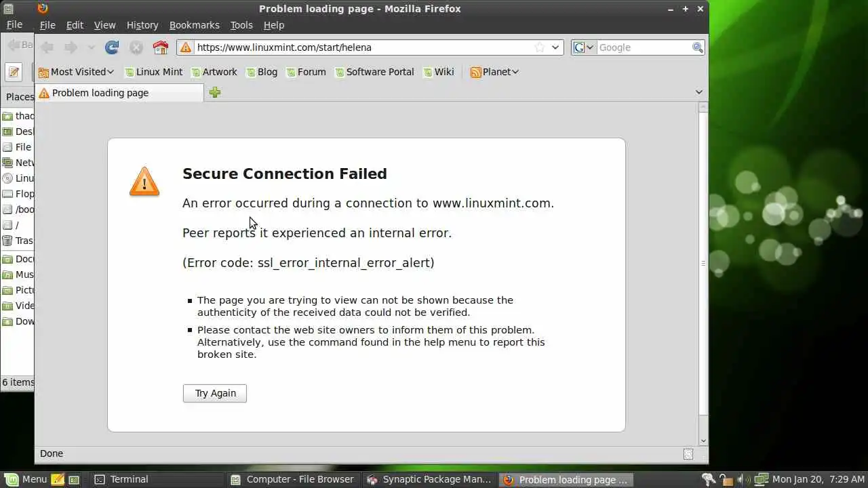The height and width of the screenshot is (488, 868).
Task: Open the Blog bookmark
Action: coord(262,72)
